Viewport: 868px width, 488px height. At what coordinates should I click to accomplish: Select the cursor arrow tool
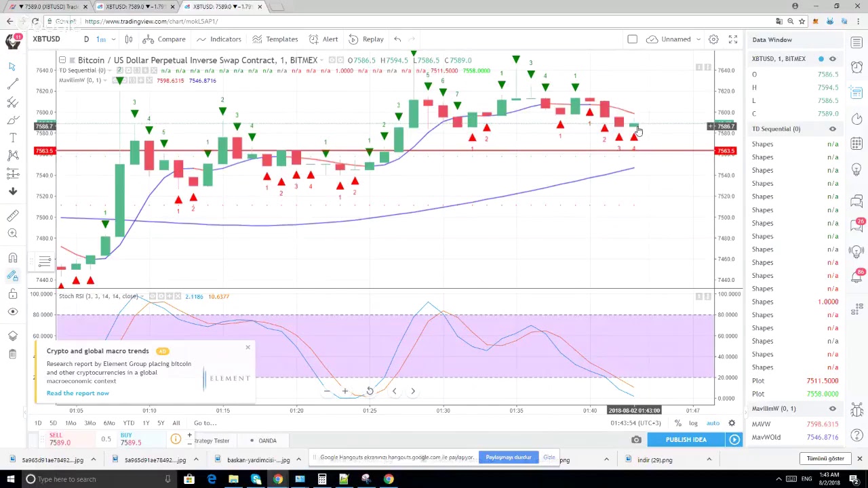12,66
